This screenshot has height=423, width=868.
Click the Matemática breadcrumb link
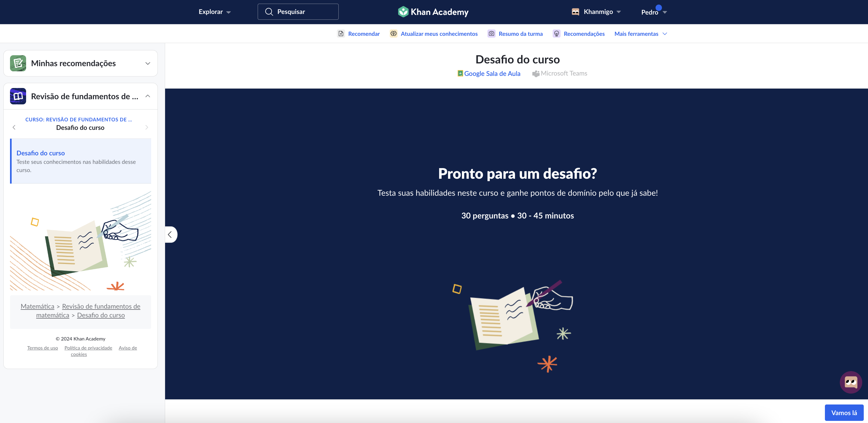coord(37,306)
